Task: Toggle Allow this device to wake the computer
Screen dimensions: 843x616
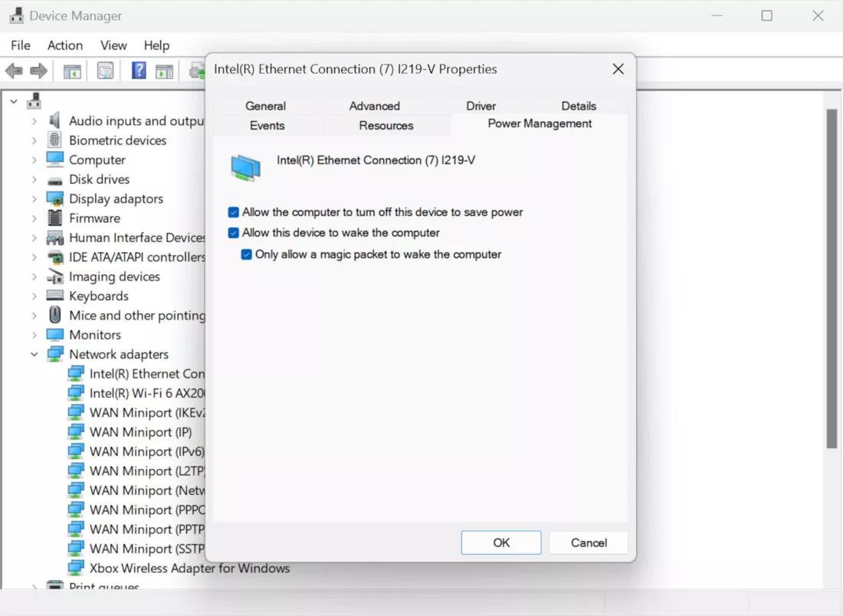Action: (234, 233)
